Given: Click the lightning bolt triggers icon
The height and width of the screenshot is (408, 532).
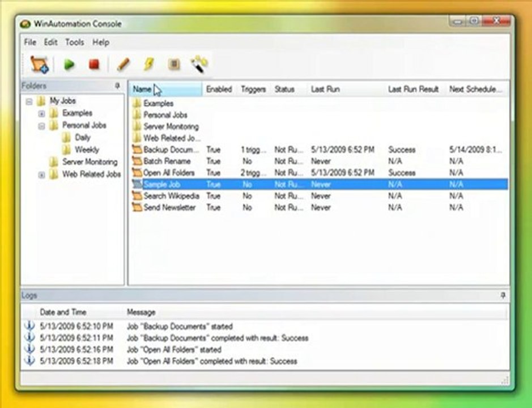Looking at the screenshot, I should (149, 64).
